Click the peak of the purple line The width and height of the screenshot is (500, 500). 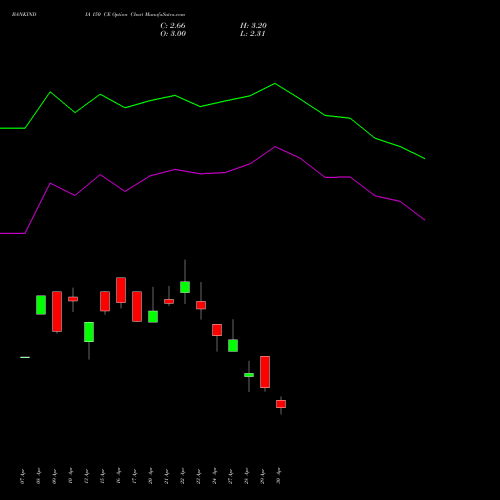click(x=275, y=146)
